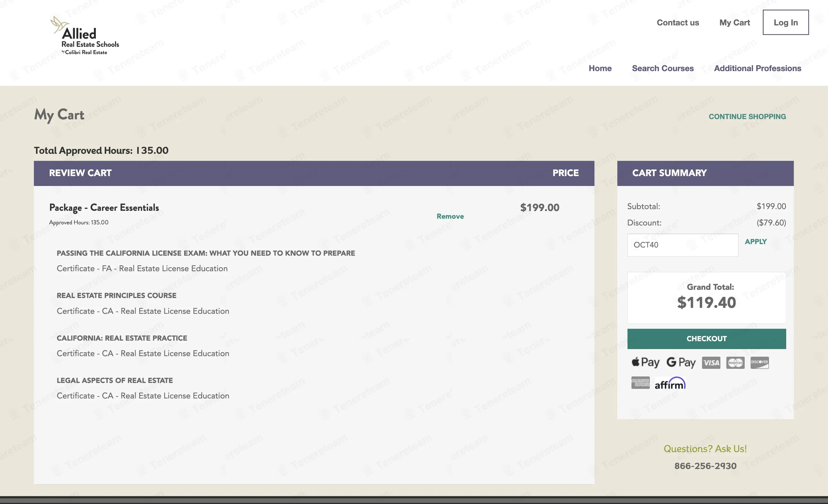Click the Visa card icon
828x504 pixels.
click(711, 363)
